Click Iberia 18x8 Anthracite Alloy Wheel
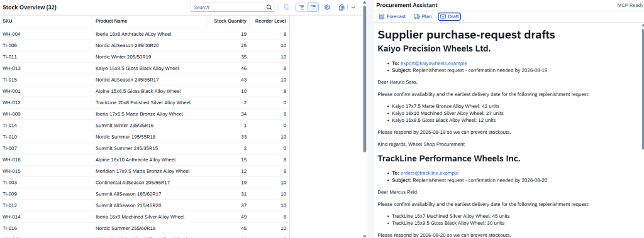Image resolution: width=644 pixels, height=238 pixels. tap(133, 34)
